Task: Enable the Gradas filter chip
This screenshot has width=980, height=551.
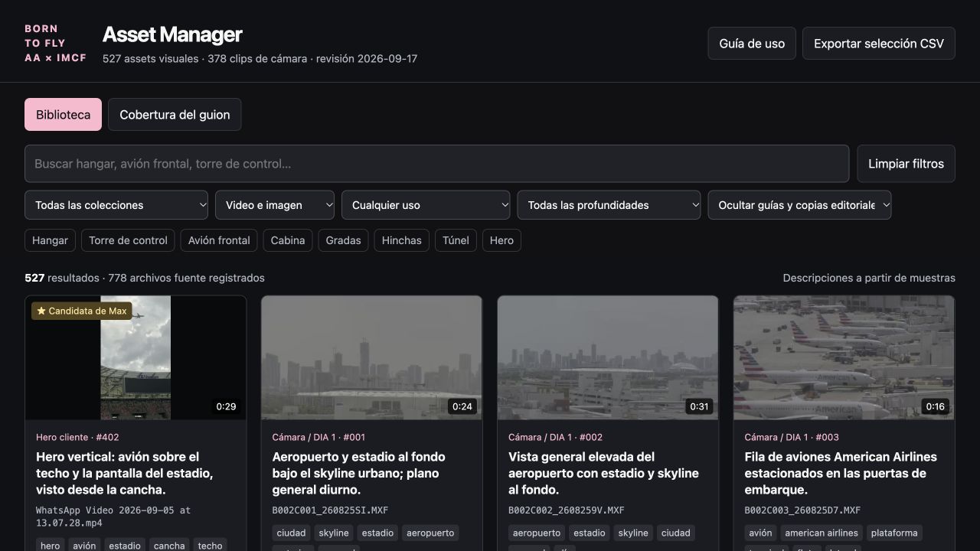Action: tap(343, 240)
